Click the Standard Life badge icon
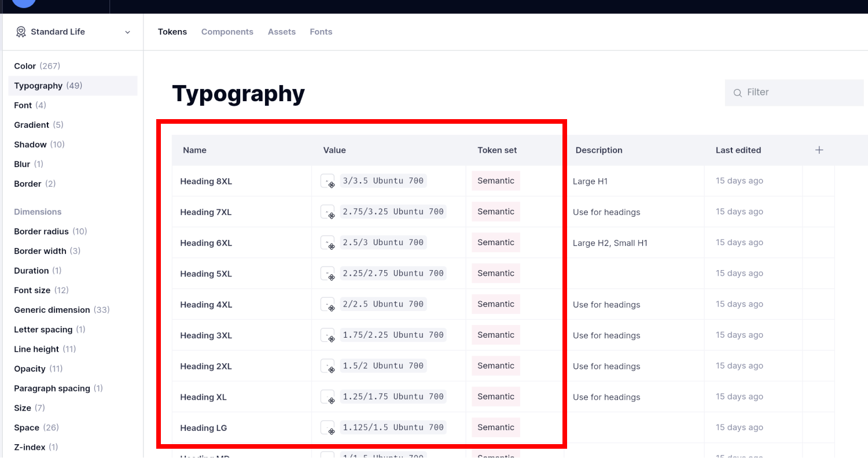The image size is (868, 458). click(x=21, y=32)
